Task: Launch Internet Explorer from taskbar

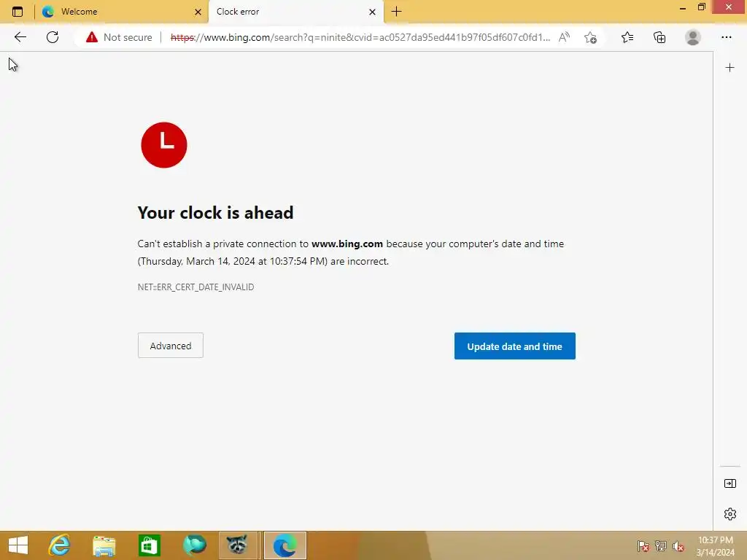Action: point(59,545)
